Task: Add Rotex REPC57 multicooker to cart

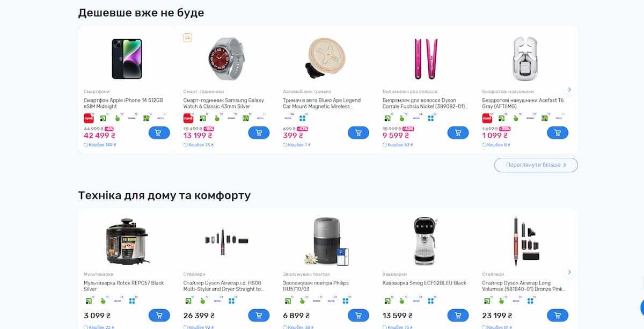Action: [x=159, y=316]
